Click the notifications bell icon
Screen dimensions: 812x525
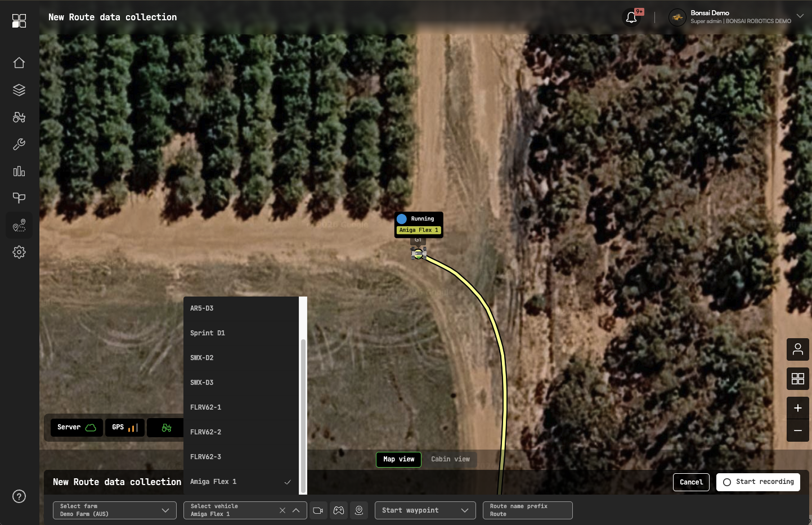pyautogui.click(x=631, y=17)
